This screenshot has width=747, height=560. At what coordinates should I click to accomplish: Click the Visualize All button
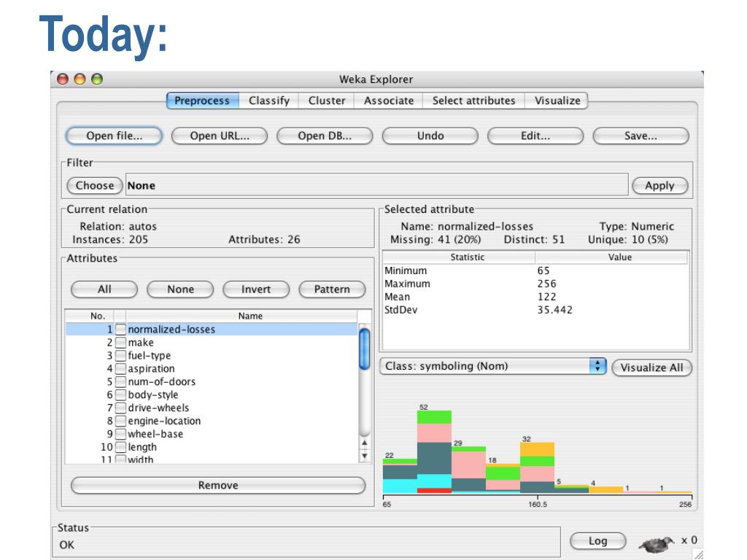point(651,367)
